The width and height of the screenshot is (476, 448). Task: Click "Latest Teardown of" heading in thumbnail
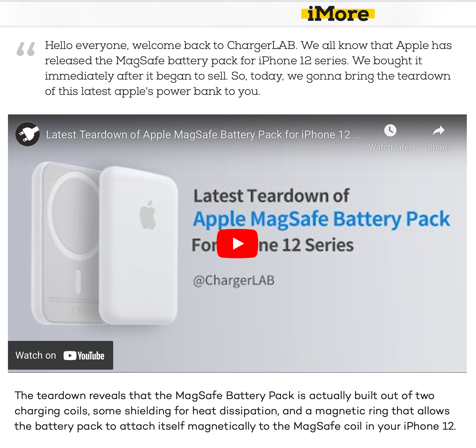(x=271, y=196)
